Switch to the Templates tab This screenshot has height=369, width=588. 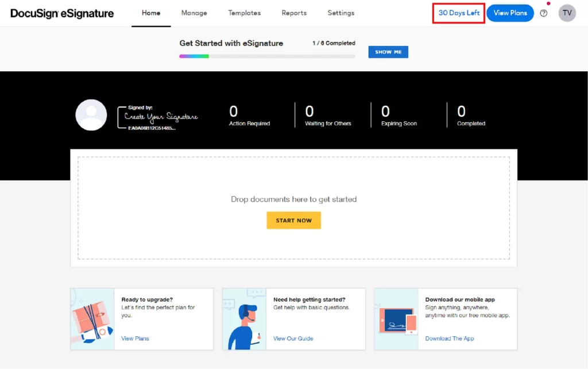(x=245, y=13)
